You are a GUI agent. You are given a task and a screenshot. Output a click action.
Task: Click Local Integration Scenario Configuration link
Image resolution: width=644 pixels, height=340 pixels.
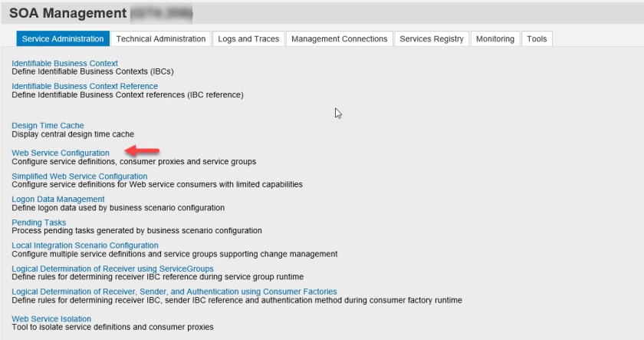85,246
